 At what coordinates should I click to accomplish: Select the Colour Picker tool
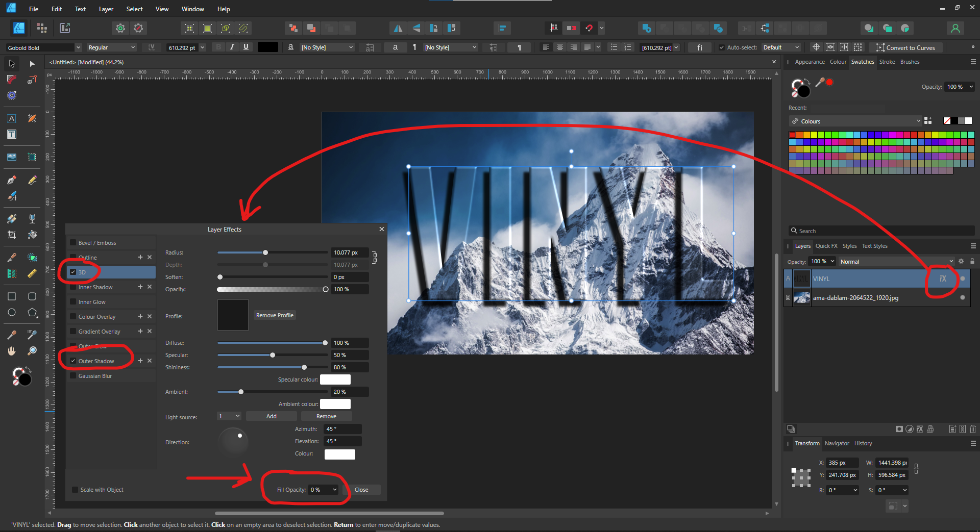pyautogui.click(x=12, y=335)
